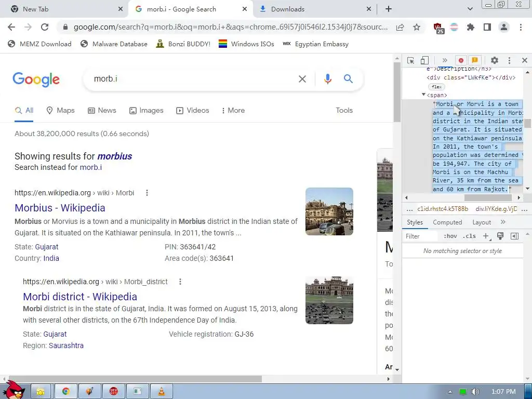Screen dimensions: 532x399
Task: Toggle :hov element state panel
Action: [x=450, y=236]
